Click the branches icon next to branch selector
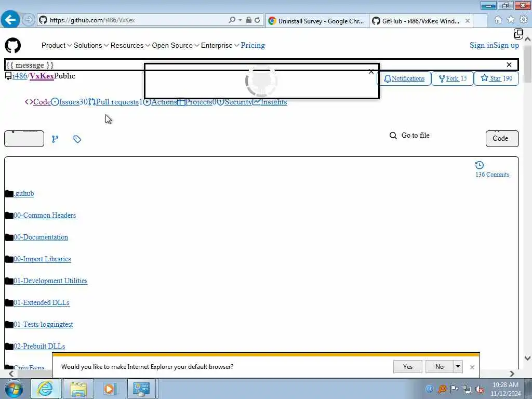 click(55, 139)
